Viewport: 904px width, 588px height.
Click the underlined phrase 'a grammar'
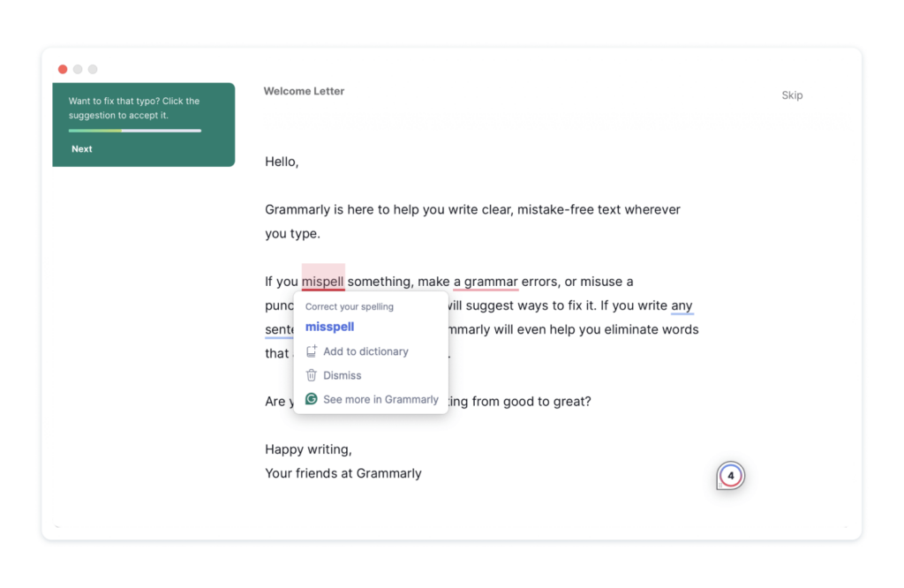486,282
